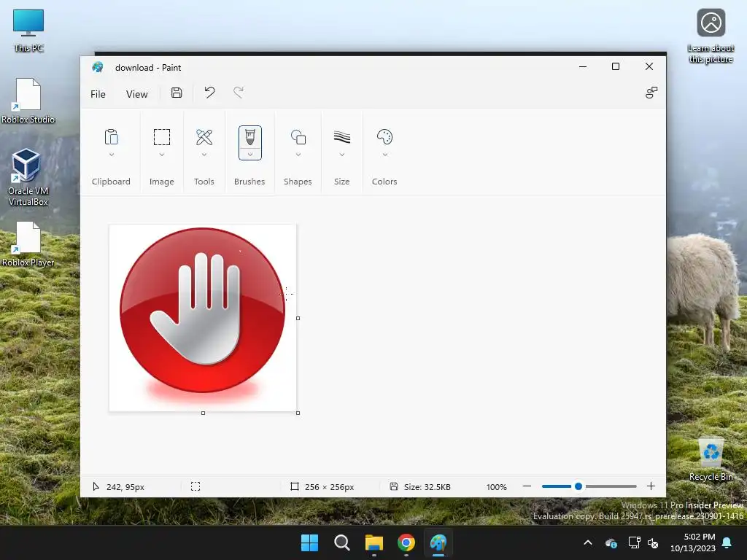The height and width of the screenshot is (560, 747).
Task: Click the Save icon in Paint toolbar
Action: pos(177,93)
